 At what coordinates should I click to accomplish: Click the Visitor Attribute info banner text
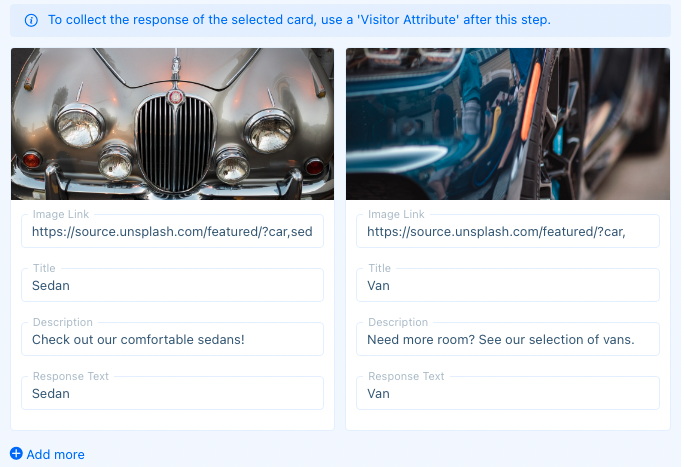(299, 20)
